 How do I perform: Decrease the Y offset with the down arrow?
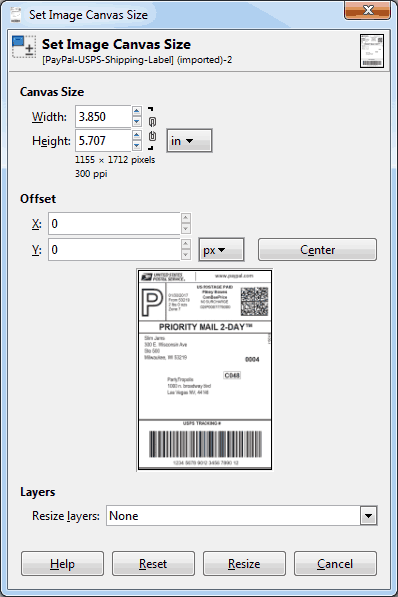click(185, 255)
